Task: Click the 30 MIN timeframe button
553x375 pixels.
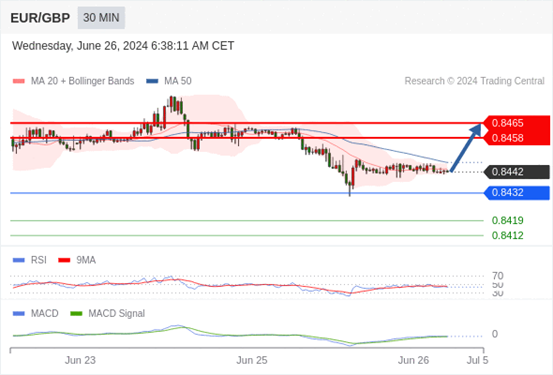Action: pyautogui.click(x=101, y=18)
